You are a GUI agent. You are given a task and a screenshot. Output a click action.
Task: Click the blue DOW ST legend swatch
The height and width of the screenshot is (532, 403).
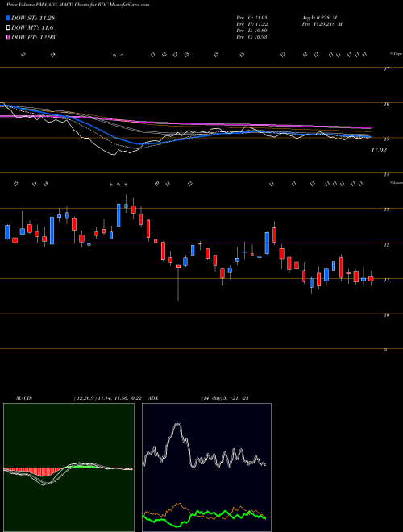tap(8, 18)
